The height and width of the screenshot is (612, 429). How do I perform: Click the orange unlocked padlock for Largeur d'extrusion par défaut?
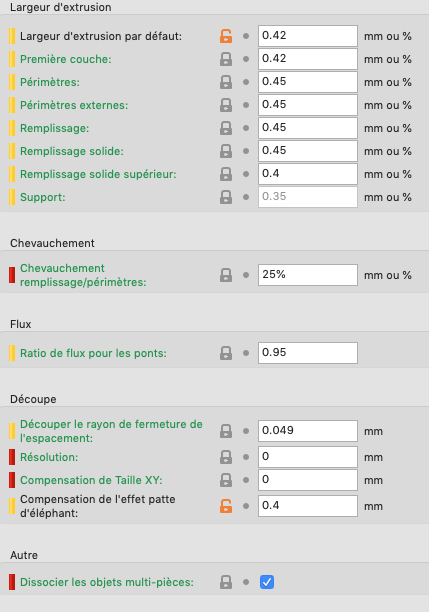click(x=226, y=36)
